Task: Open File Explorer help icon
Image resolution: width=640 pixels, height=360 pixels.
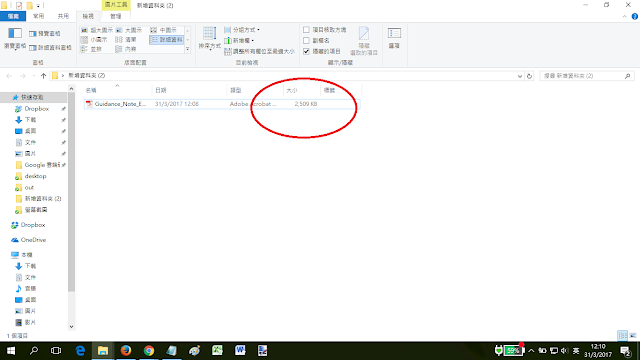Action: click(635, 16)
